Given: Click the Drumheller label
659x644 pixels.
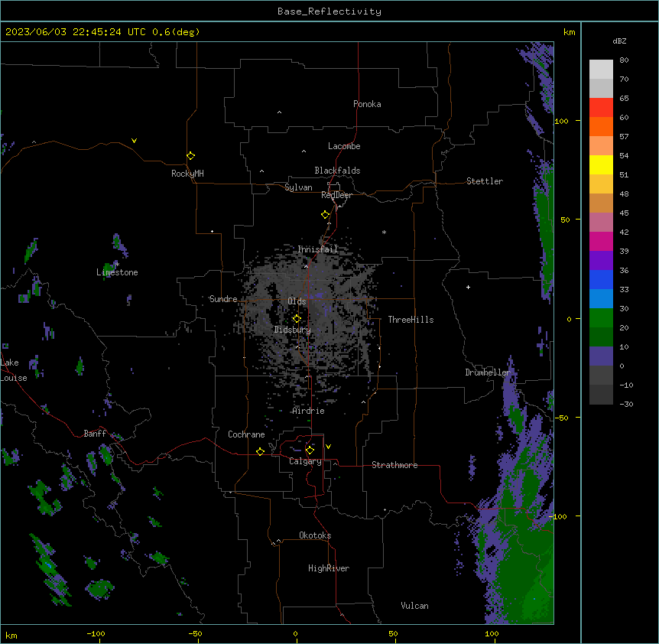Looking at the screenshot, I should click(488, 372).
